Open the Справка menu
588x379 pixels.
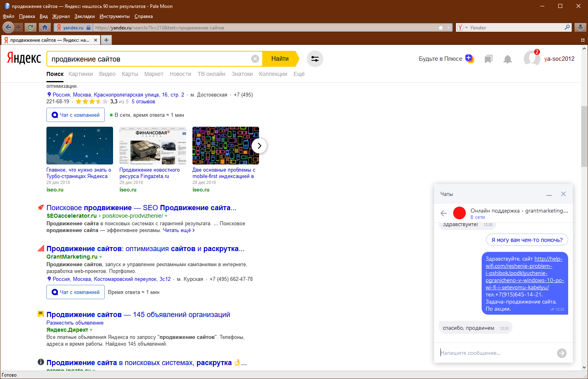[x=144, y=16]
